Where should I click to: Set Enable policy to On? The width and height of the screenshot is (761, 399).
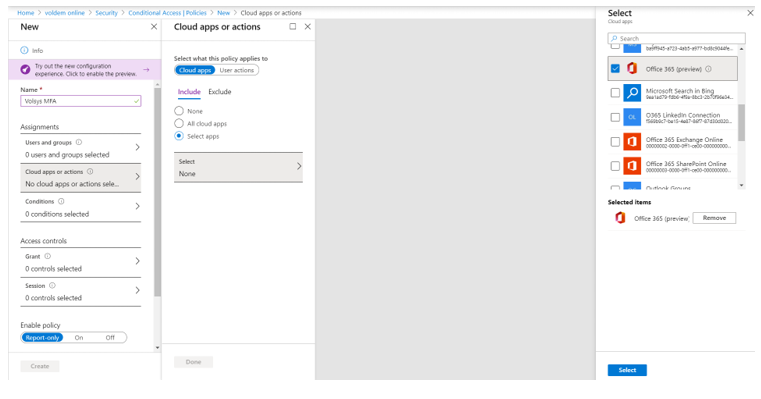pos(79,337)
